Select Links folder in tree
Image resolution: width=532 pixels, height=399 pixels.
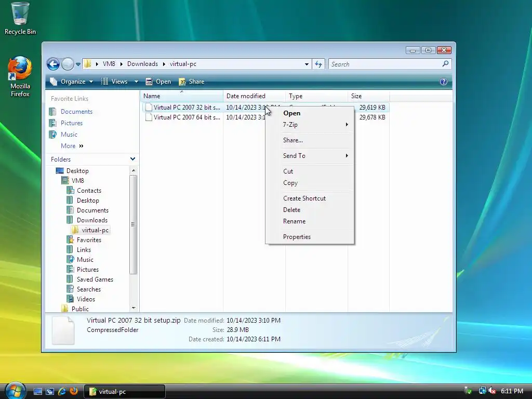tap(79, 250)
